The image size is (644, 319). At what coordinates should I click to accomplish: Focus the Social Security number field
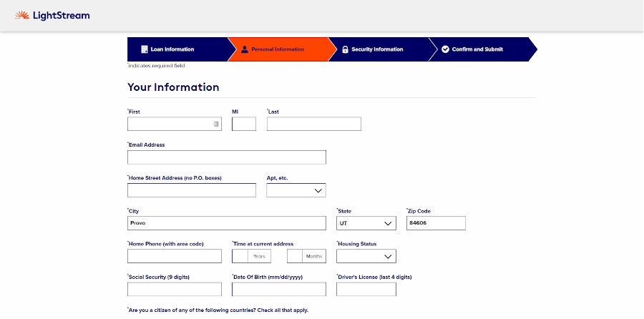pos(175,289)
